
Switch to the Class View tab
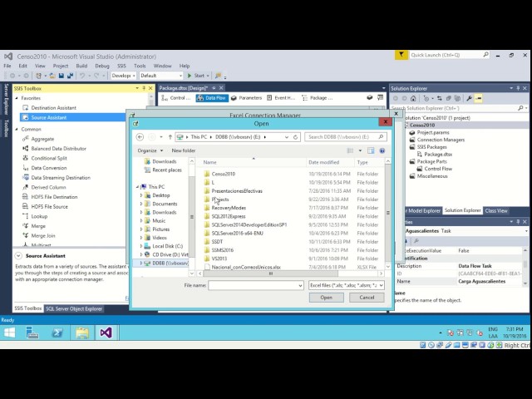pyautogui.click(x=496, y=210)
